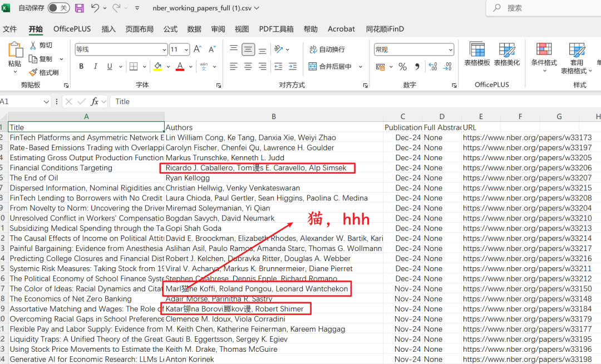601x364 pixels.
Task: Click the Format Painter brush icon
Action: 33,72
